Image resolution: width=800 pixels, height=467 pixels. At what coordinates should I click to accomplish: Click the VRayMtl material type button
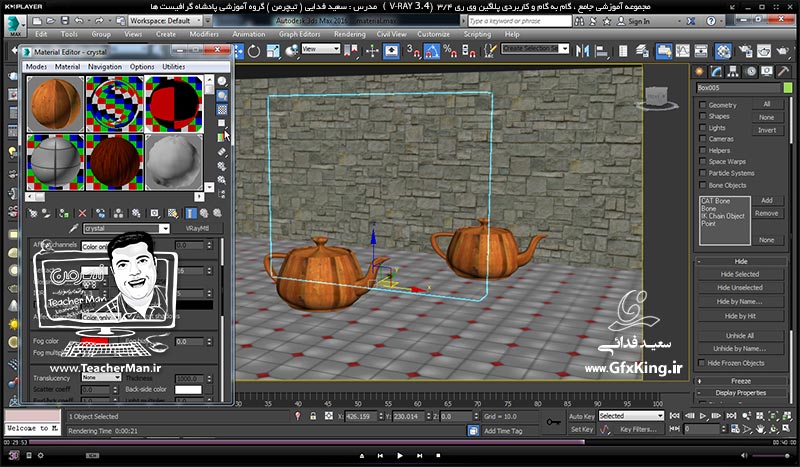pos(197,228)
